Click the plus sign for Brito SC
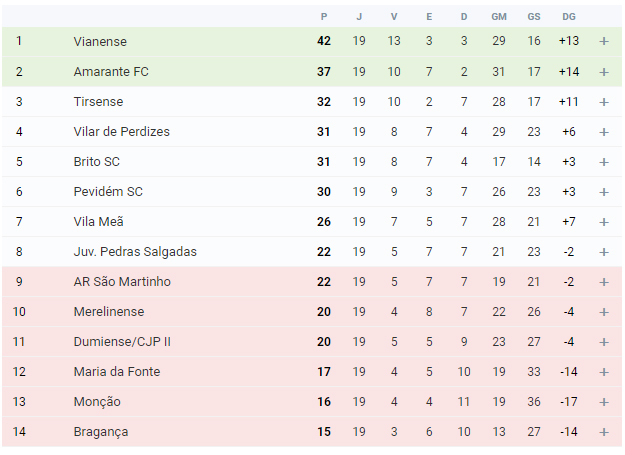625x455 pixels. tap(603, 162)
